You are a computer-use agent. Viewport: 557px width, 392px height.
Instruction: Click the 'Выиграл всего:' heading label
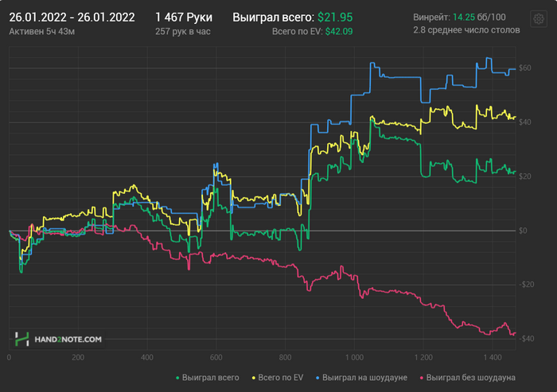coord(274,17)
